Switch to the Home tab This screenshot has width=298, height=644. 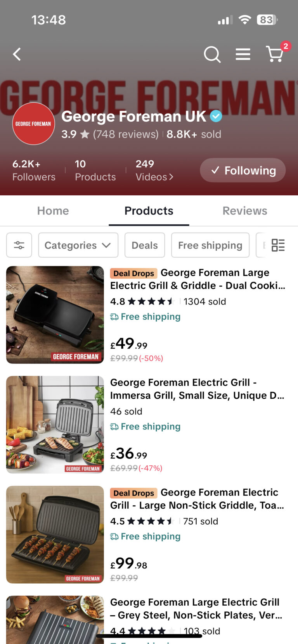(53, 211)
